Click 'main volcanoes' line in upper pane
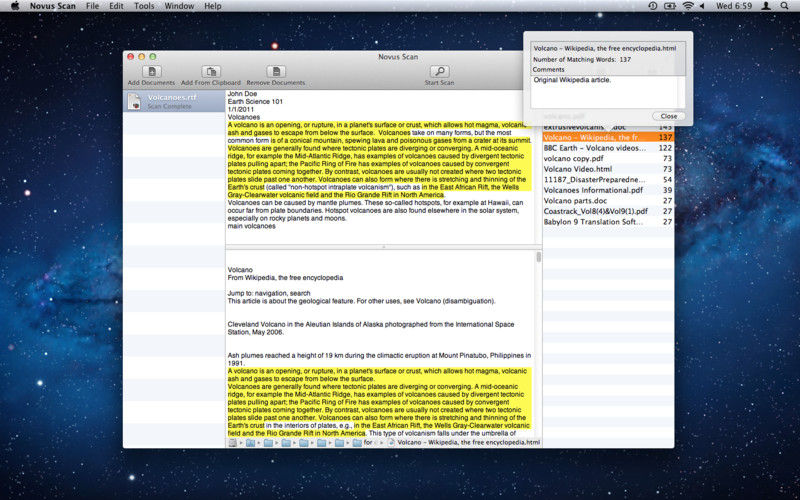 [x=252, y=226]
